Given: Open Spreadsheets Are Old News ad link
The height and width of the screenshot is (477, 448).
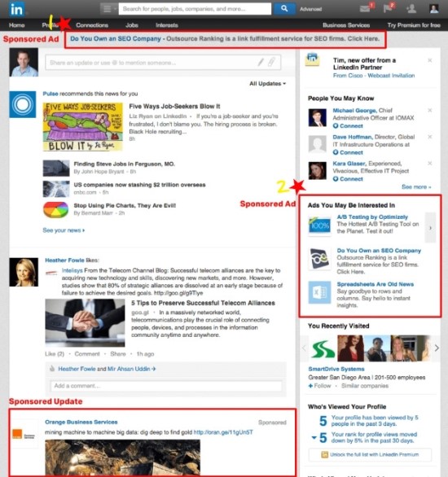Looking at the screenshot, I should pyautogui.click(x=376, y=284).
